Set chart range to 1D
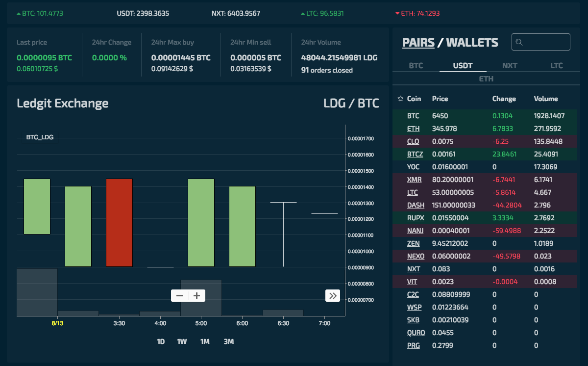 click(x=161, y=341)
